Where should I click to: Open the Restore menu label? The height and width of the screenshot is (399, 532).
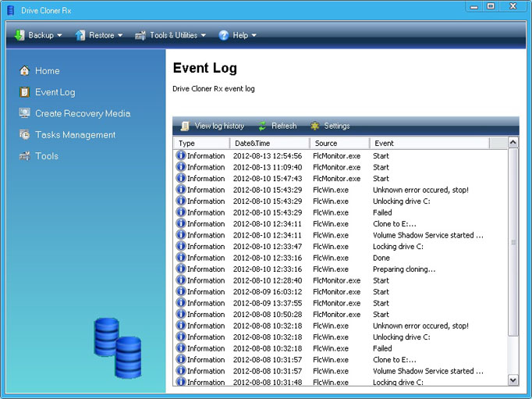[x=101, y=35]
